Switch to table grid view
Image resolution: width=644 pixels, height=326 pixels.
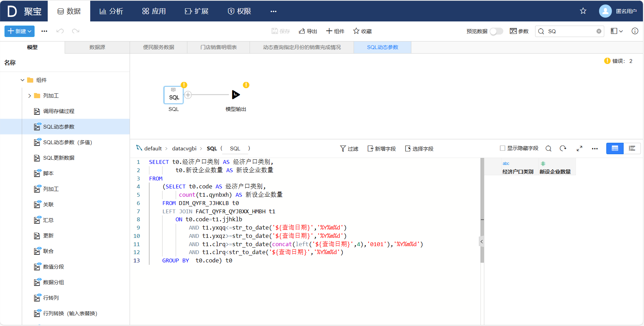tap(615, 148)
